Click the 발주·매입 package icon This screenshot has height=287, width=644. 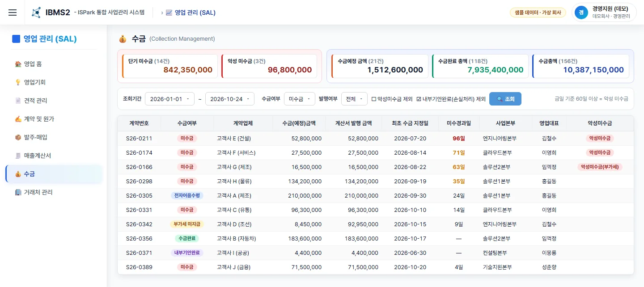coord(18,137)
